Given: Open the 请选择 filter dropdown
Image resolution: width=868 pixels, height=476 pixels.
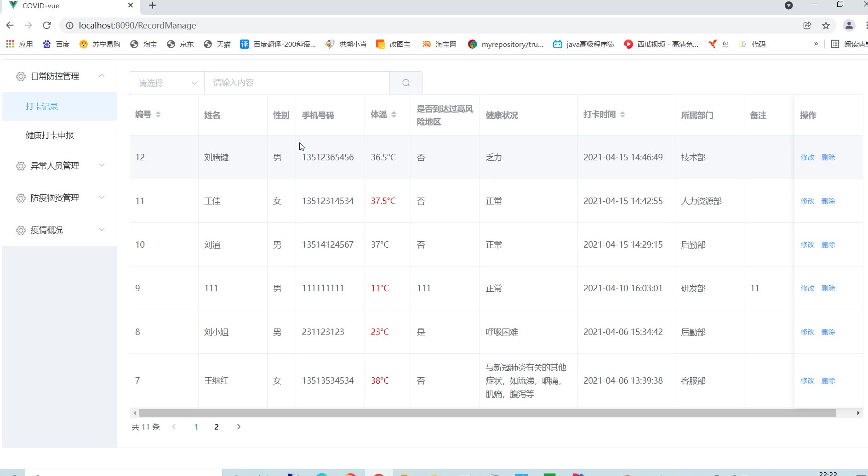Looking at the screenshot, I should (x=166, y=83).
